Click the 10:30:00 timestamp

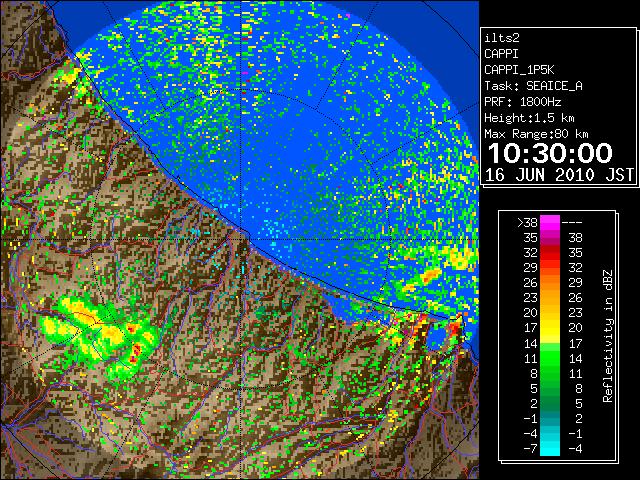tap(550, 153)
